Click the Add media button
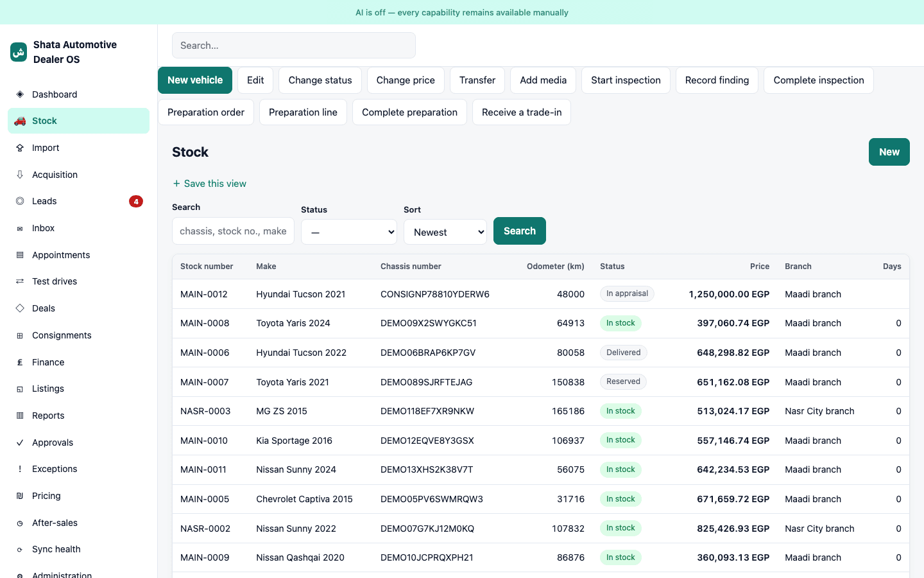This screenshot has height=578, width=924. pos(543,80)
